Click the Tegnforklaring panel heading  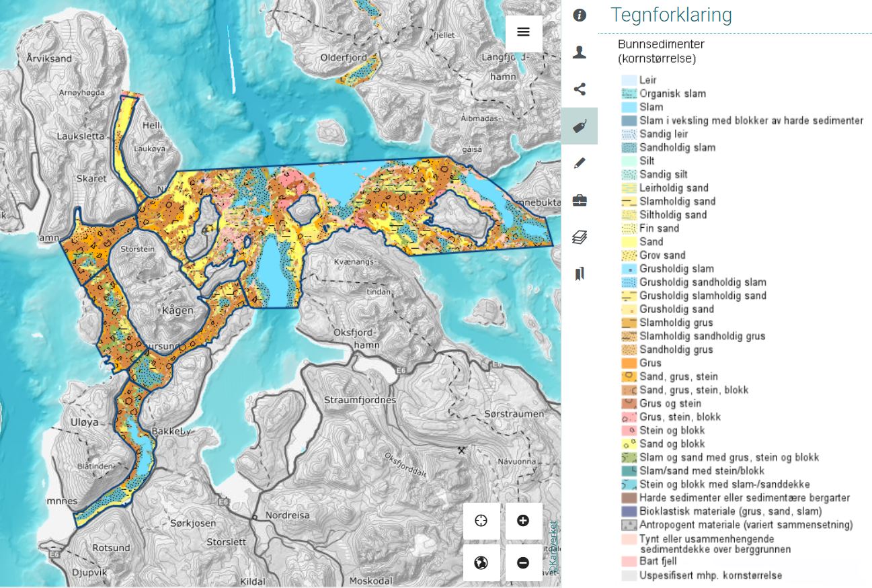[x=671, y=15]
